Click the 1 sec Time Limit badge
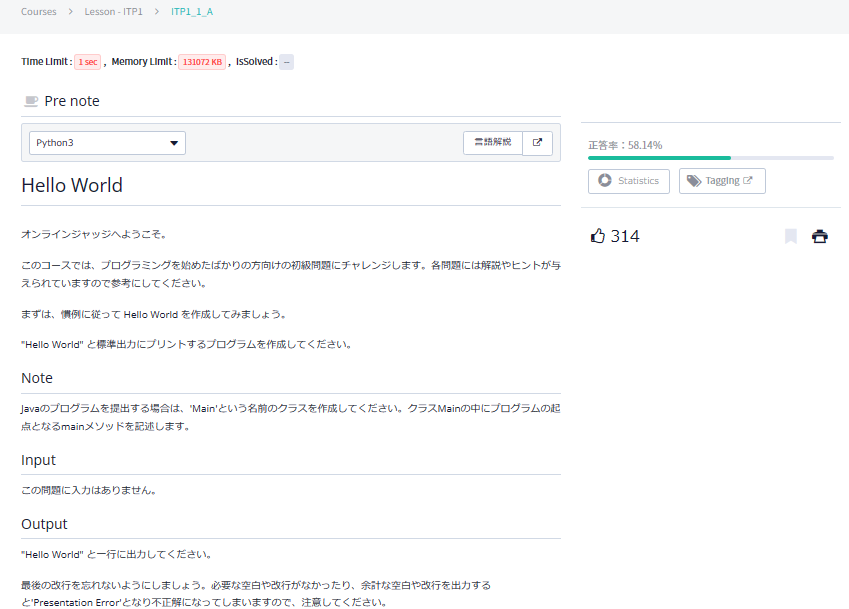 87,61
